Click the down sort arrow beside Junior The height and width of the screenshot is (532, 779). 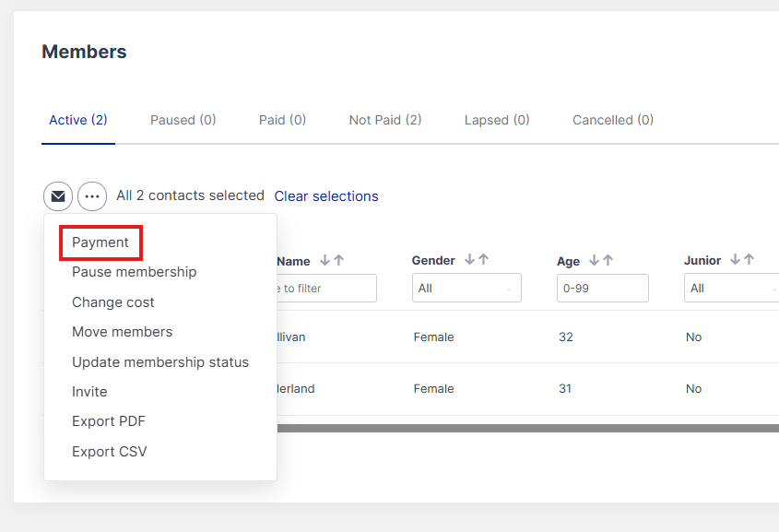click(736, 260)
